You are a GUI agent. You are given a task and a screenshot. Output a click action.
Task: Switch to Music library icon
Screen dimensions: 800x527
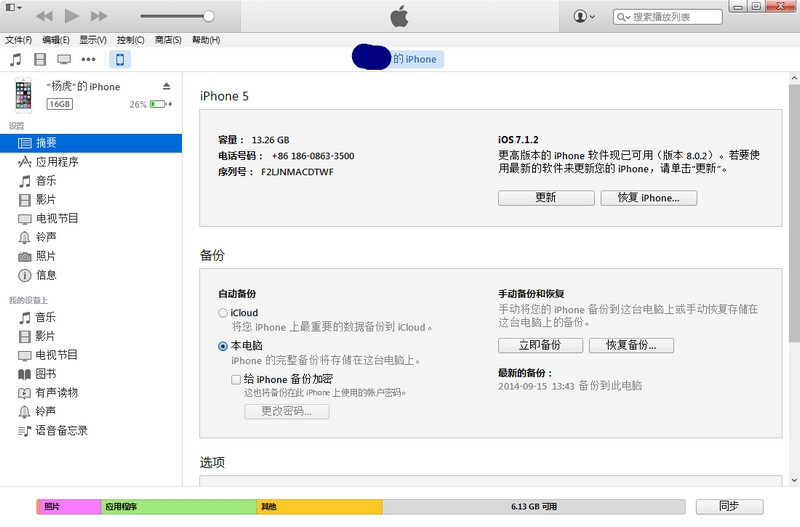pos(16,59)
